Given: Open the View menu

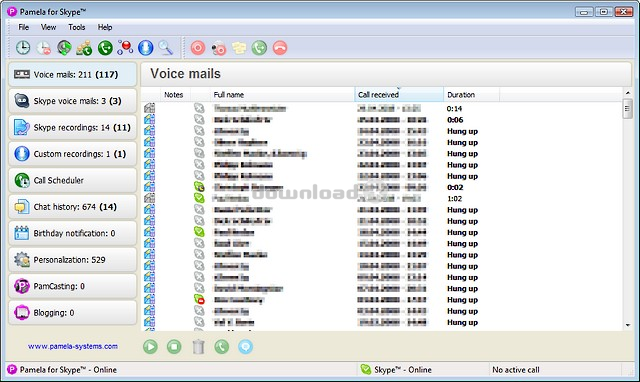Looking at the screenshot, I should [48, 27].
